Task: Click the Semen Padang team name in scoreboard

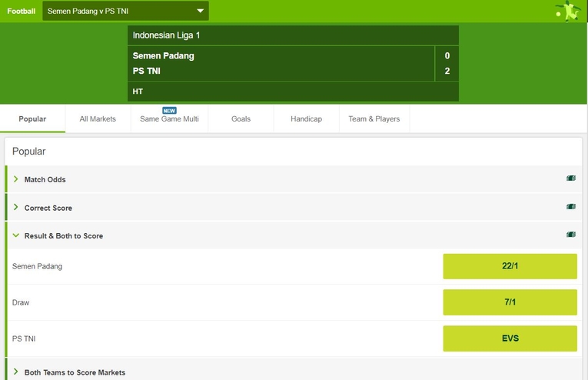Action: 163,56
